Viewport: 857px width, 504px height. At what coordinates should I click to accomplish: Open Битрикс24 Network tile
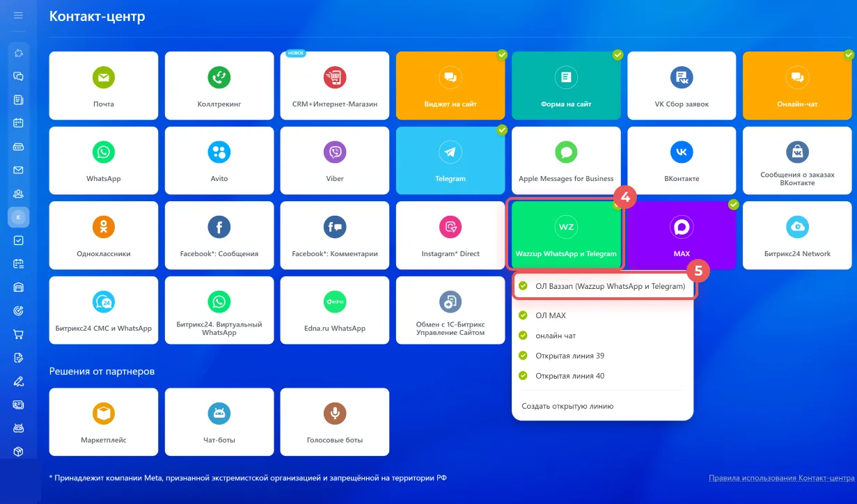coord(797,235)
